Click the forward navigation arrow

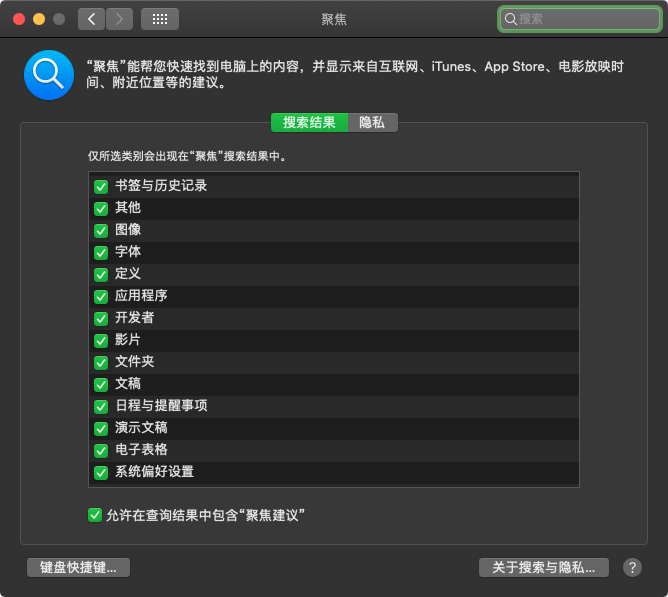(x=119, y=19)
